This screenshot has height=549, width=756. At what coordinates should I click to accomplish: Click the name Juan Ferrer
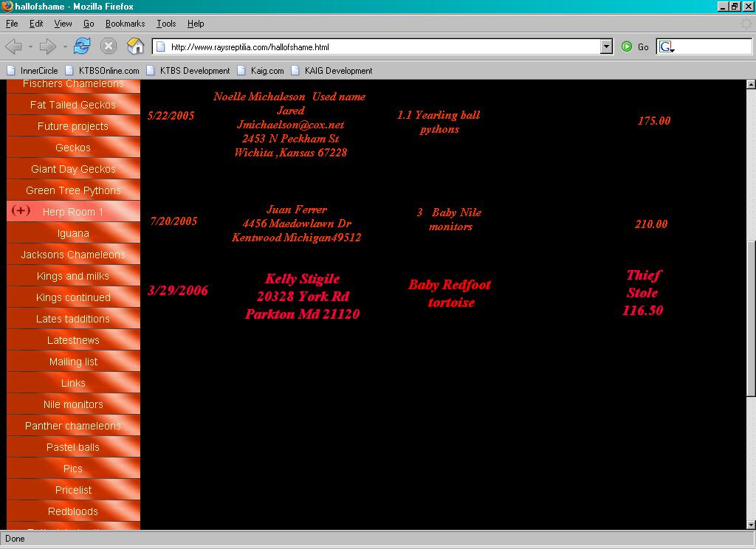297,209
